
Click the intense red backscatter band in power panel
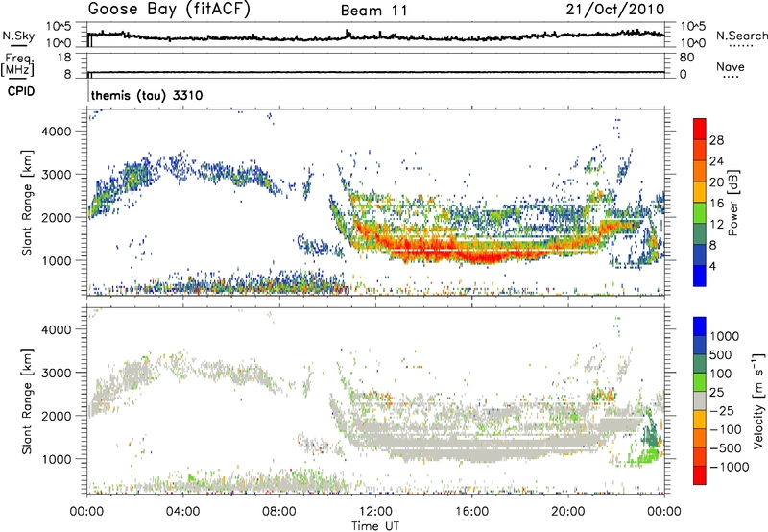pos(470,249)
